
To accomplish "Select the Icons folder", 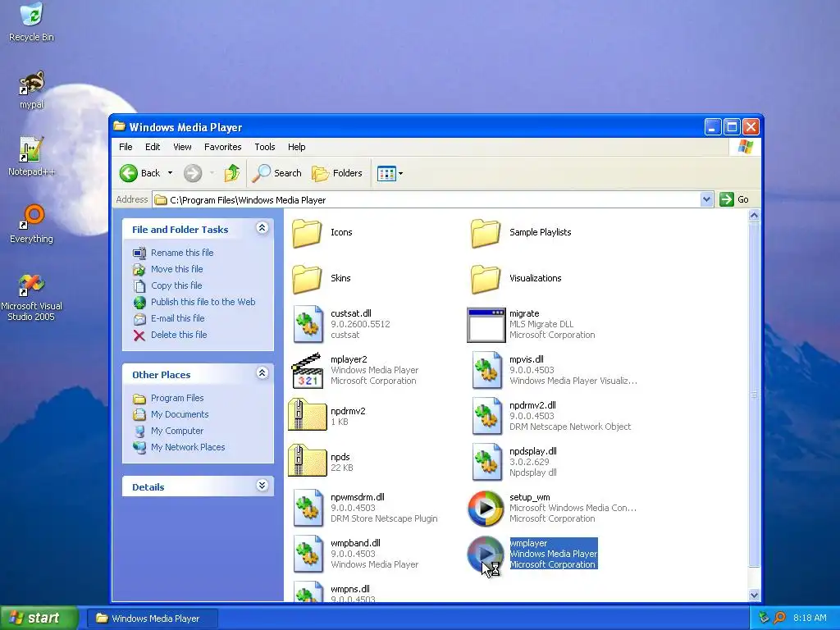I will tap(307, 232).
